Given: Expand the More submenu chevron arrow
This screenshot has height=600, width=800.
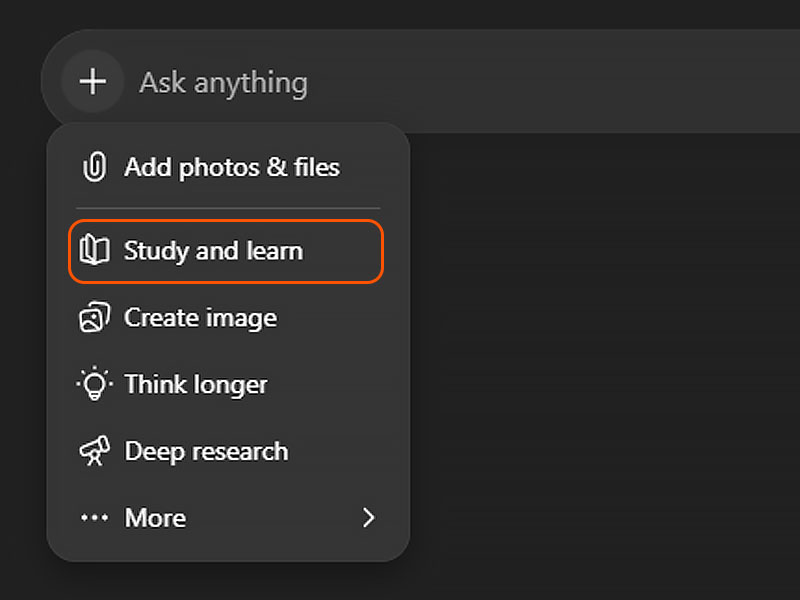Looking at the screenshot, I should tap(369, 518).
